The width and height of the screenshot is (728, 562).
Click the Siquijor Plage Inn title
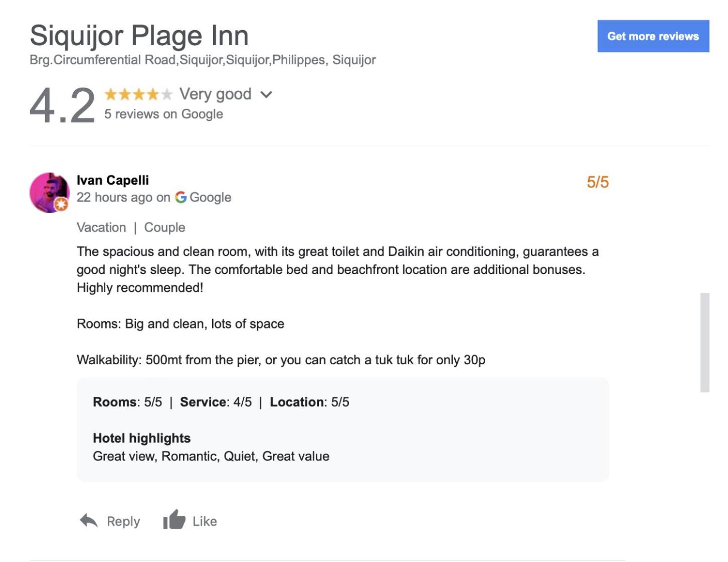point(139,36)
